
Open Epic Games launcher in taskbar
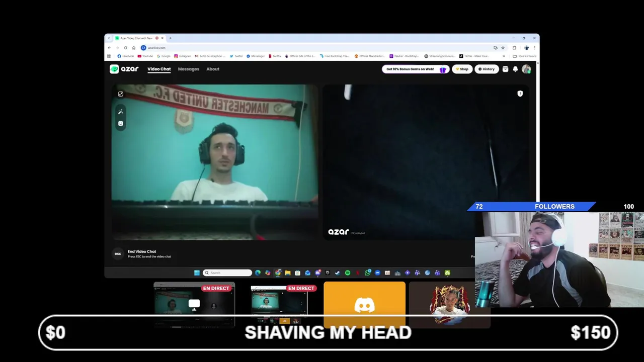328,273
